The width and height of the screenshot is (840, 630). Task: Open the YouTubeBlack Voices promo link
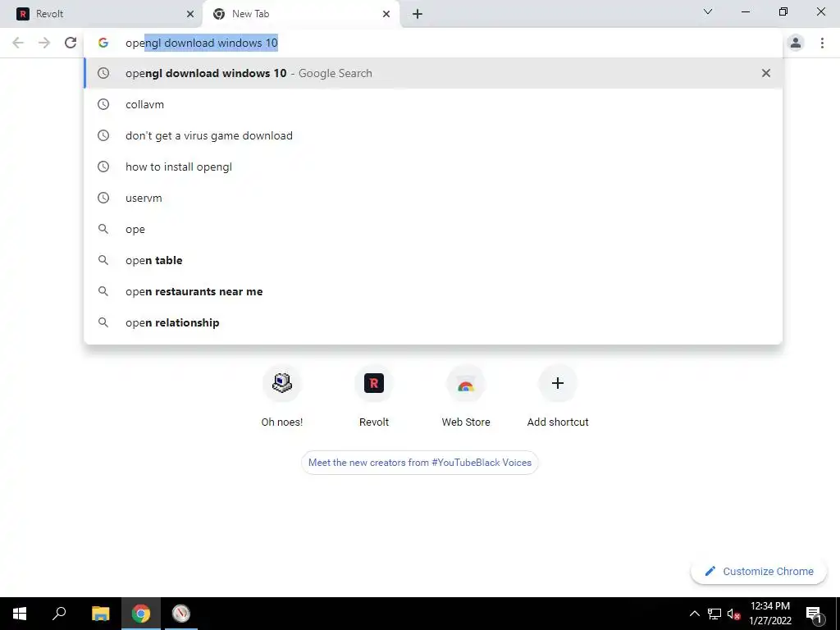(419, 463)
